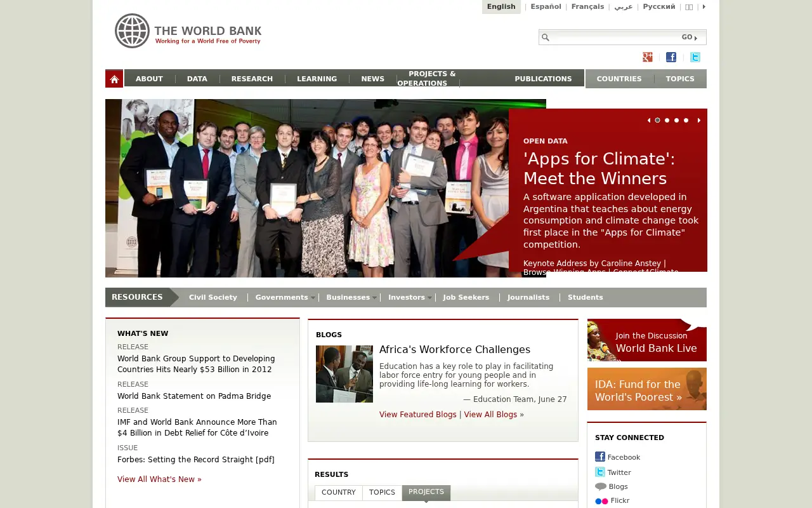Image resolution: width=812 pixels, height=508 pixels.
Task: Open View Featured Blogs link
Action: click(x=418, y=415)
